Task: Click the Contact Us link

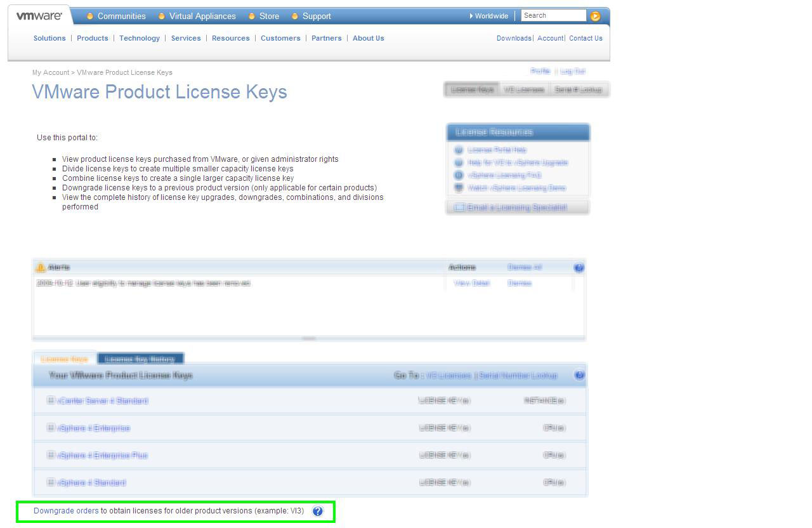Action: 586,38
